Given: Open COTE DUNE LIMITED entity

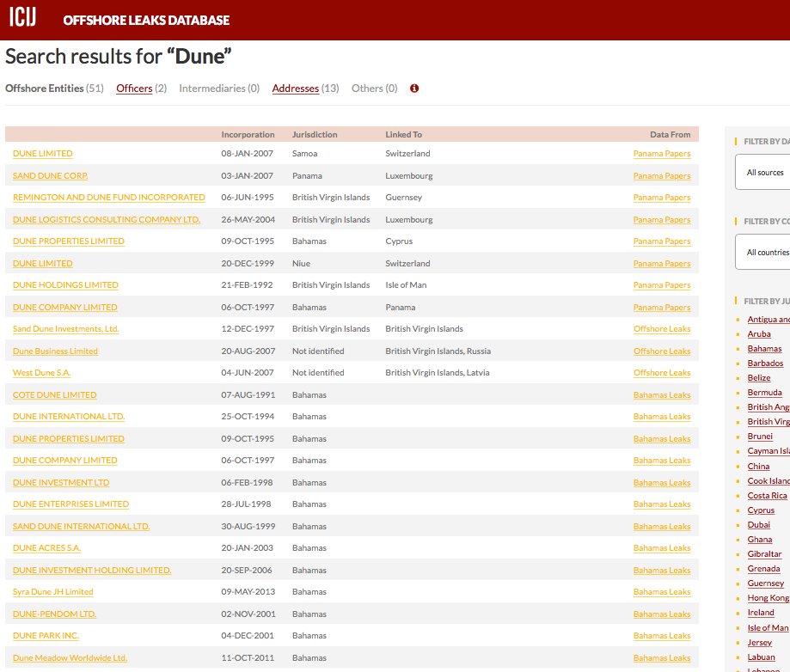Looking at the screenshot, I should pos(54,395).
